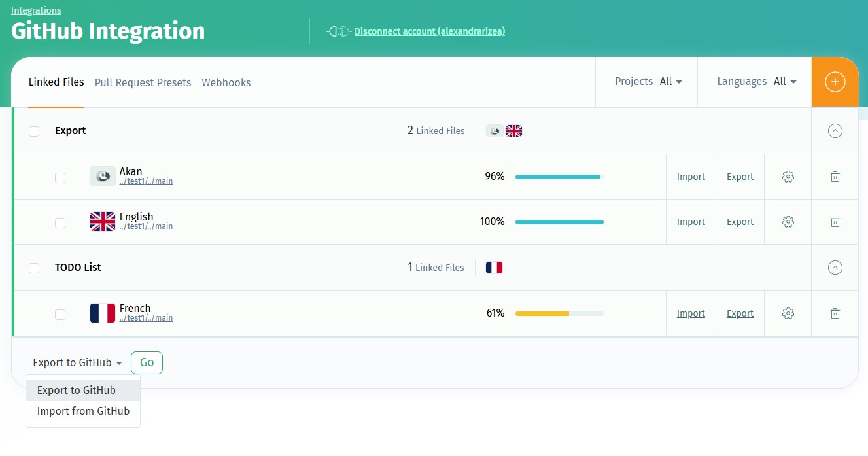This screenshot has width=868, height=456.
Task: Open settings for the French file
Action: (788, 313)
